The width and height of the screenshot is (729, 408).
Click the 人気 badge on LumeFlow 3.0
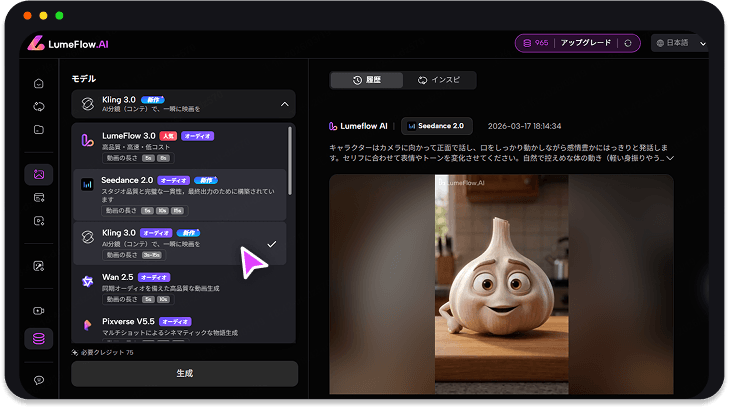point(168,136)
